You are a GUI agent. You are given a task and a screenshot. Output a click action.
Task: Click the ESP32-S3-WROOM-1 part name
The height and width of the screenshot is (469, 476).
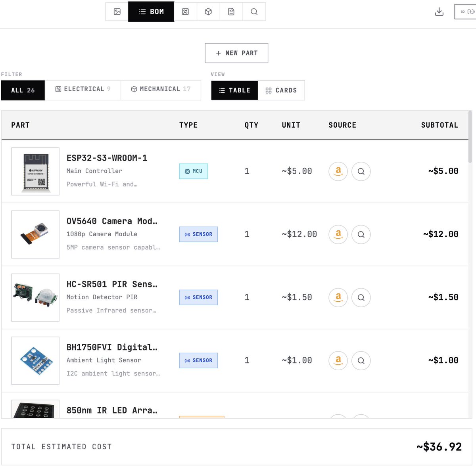[x=107, y=158]
